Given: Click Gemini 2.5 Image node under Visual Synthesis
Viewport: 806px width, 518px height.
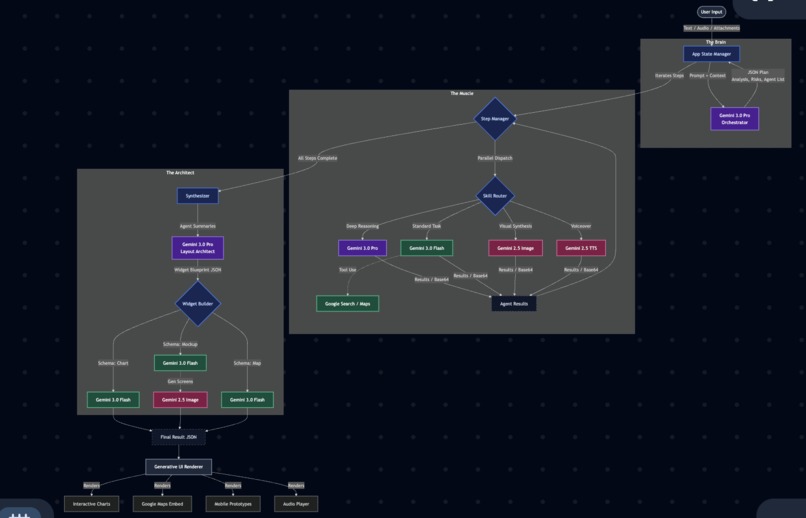Looking at the screenshot, I should tap(515, 248).
